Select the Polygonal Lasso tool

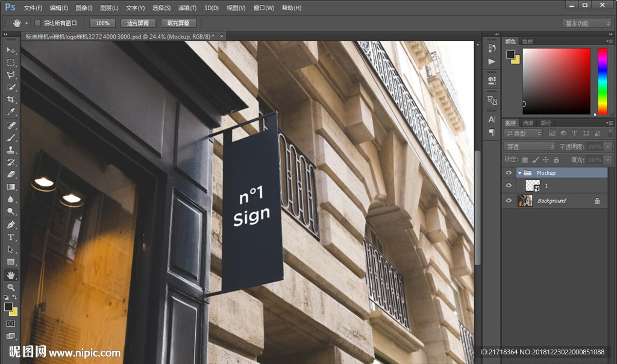point(11,75)
